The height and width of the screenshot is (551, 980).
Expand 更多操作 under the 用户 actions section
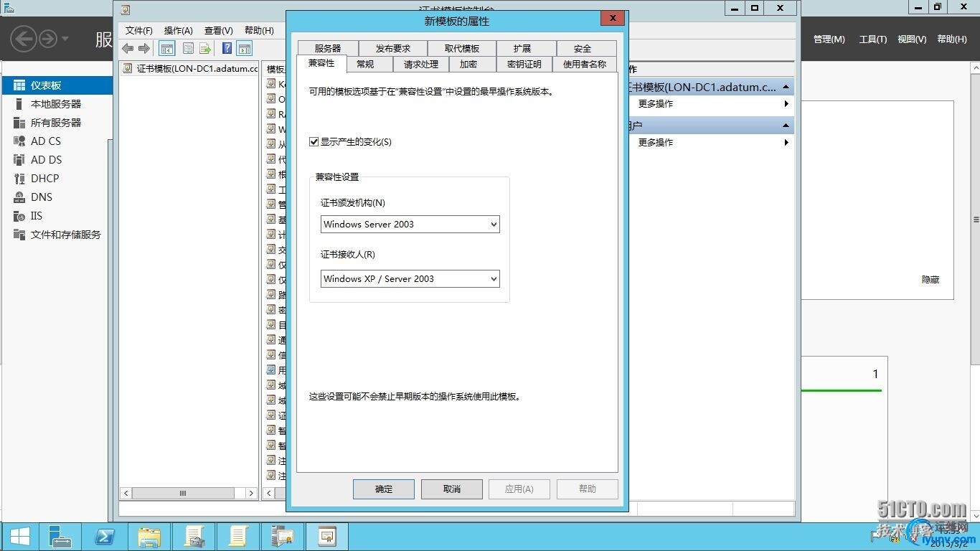pyautogui.click(x=714, y=143)
